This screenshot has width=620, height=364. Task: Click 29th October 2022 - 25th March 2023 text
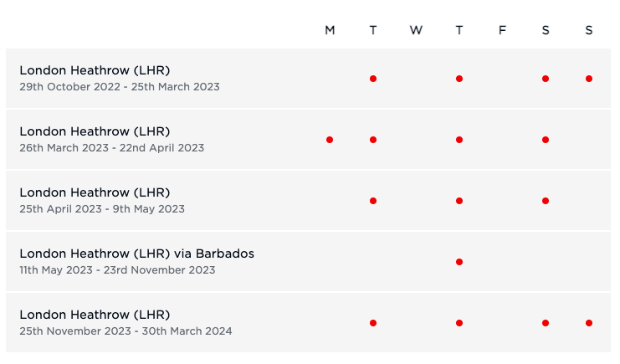click(x=120, y=87)
